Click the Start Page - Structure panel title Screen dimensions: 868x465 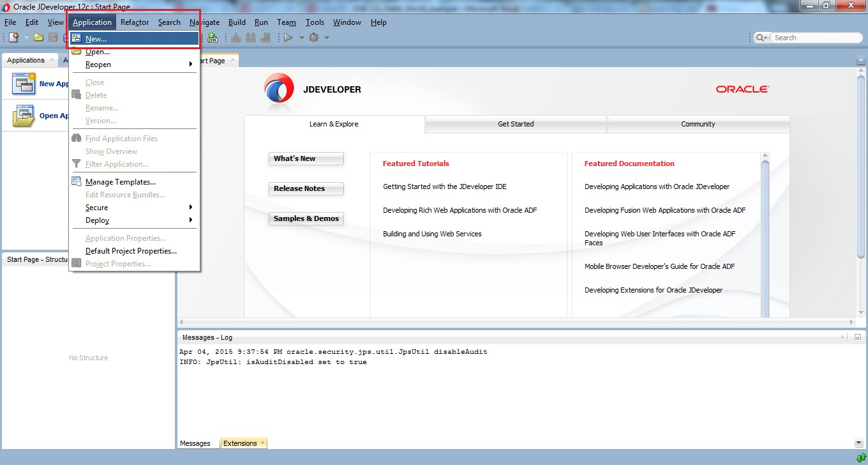point(38,260)
